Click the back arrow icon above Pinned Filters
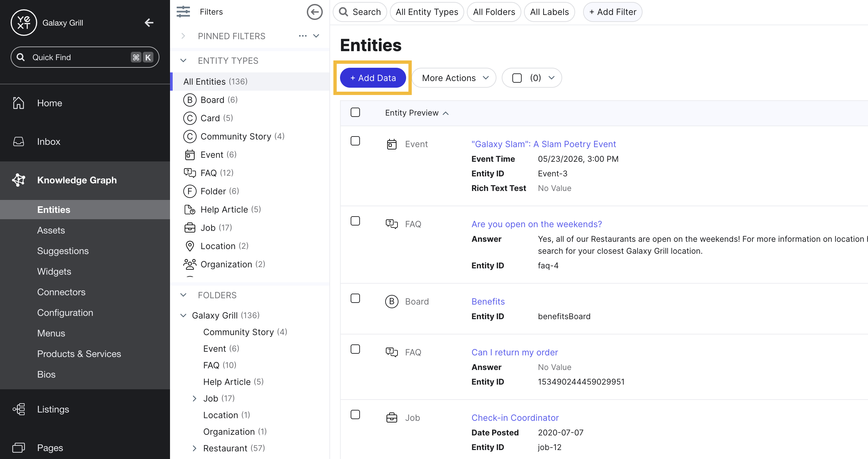Screen dimensions: 868x459 tap(314, 12)
